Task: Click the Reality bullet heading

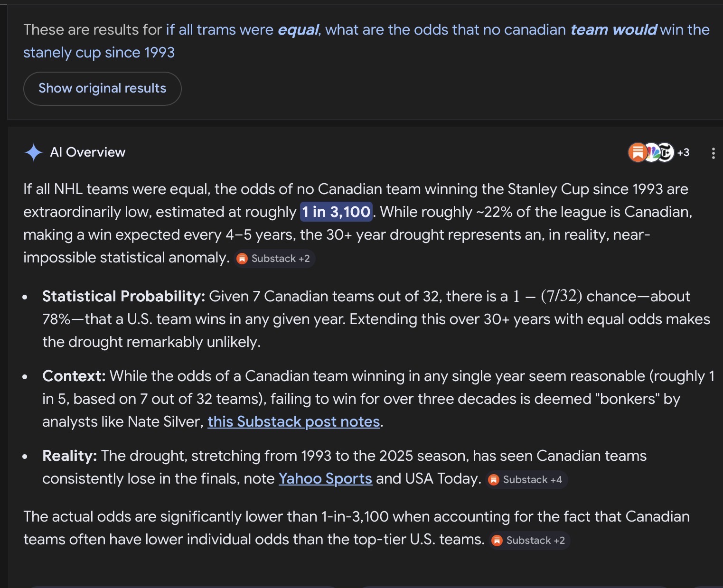Action: [70, 456]
